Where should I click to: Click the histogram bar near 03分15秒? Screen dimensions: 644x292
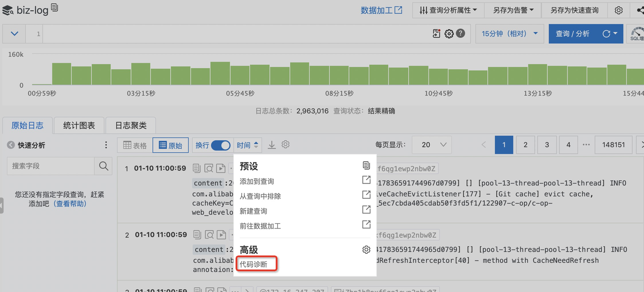[x=140, y=74]
